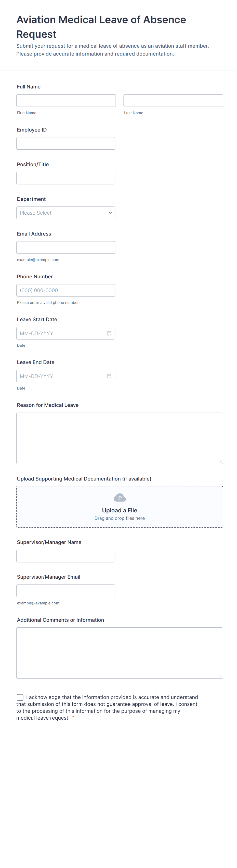Click the Email Address input box
The width and height of the screenshot is (237, 868).
[66, 248]
